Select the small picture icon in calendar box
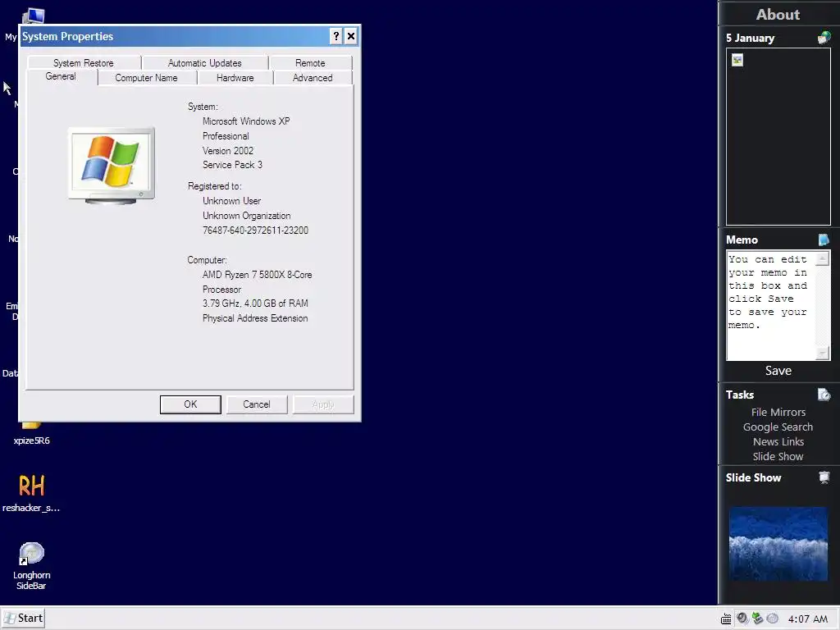This screenshot has height=630, width=840. (737, 60)
